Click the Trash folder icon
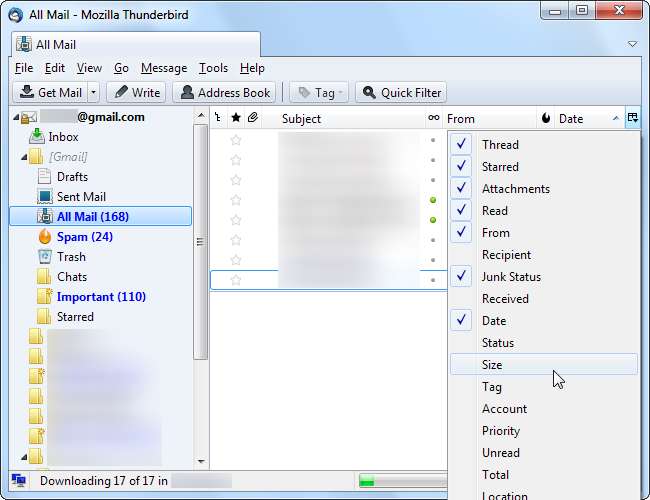Viewport: 650px width, 500px height. 45,257
